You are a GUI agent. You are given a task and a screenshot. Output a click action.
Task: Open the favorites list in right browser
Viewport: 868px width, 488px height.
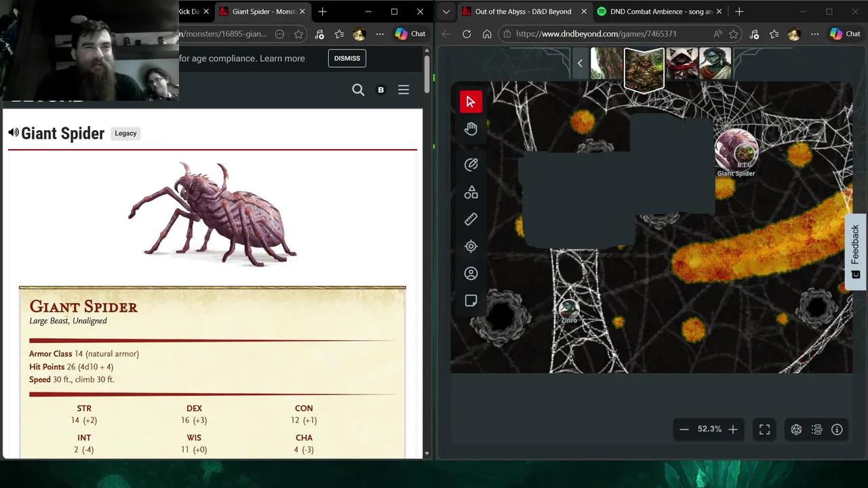tap(774, 34)
